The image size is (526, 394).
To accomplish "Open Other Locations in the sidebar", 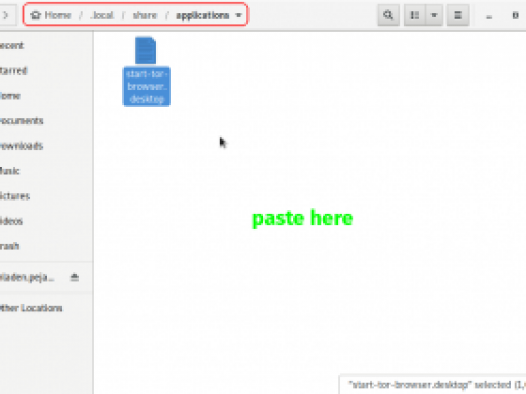I will (31, 308).
